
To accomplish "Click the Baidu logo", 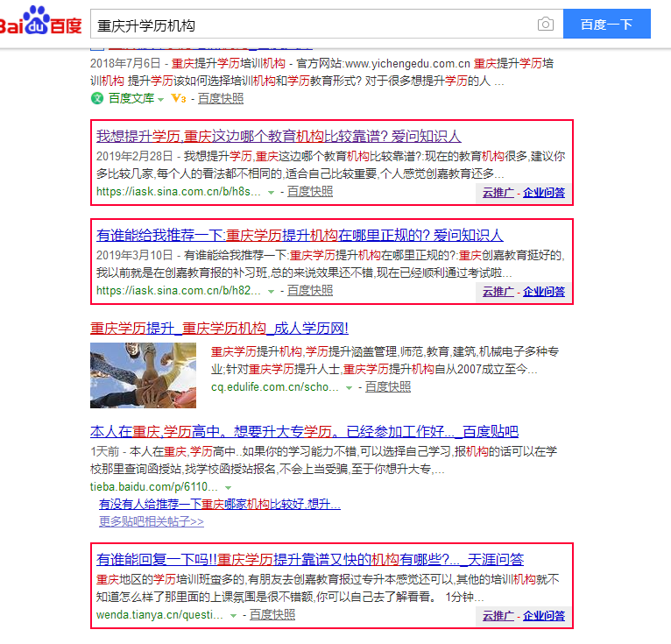I will tap(40, 21).
